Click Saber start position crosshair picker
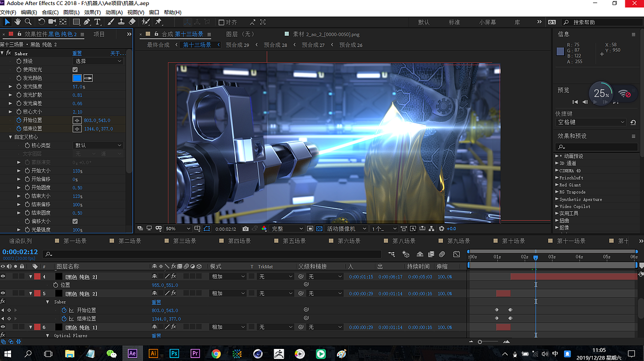Image resolution: width=644 pixels, height=361 pixels. pyautogui.click(x=77, y=120)
